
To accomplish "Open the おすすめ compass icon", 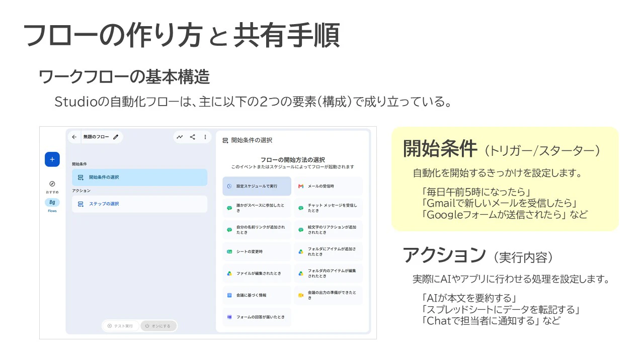I will 52,184.
